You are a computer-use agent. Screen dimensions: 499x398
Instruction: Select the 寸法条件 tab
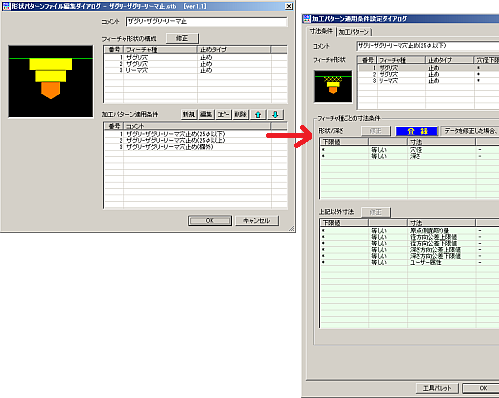pos(321,31)
